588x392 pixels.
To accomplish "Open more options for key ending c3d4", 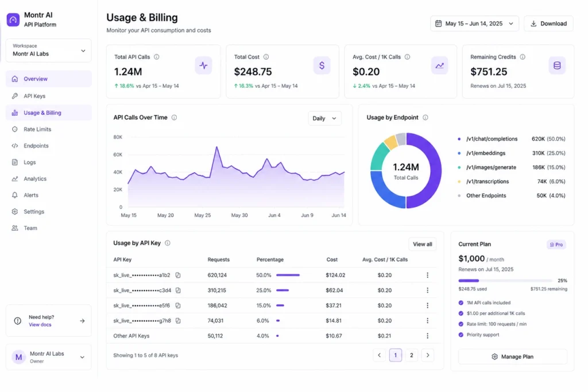I will click(x=427, y=290).
